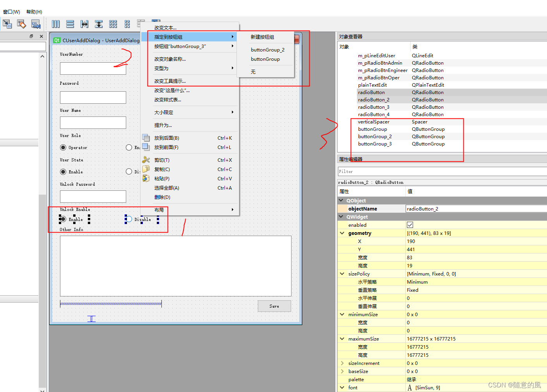Choose 新建按钮组 in submenu
Viewport: 547px width, 392px height.
[266, 37]
